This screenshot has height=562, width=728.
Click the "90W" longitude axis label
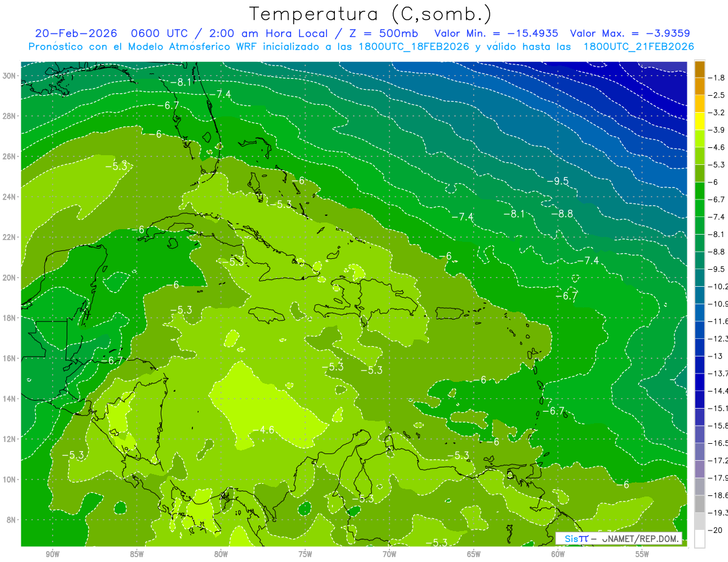[52, 554]
